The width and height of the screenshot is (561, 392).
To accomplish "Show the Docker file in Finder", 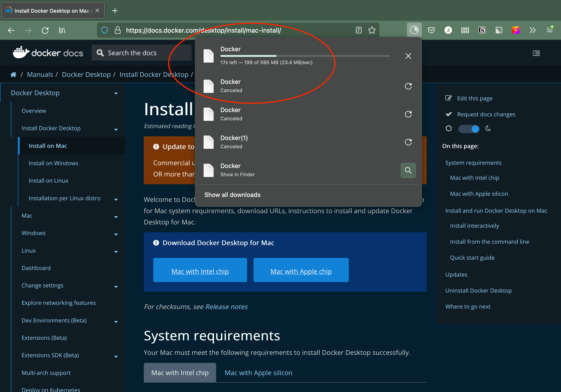I will [408, 170].
